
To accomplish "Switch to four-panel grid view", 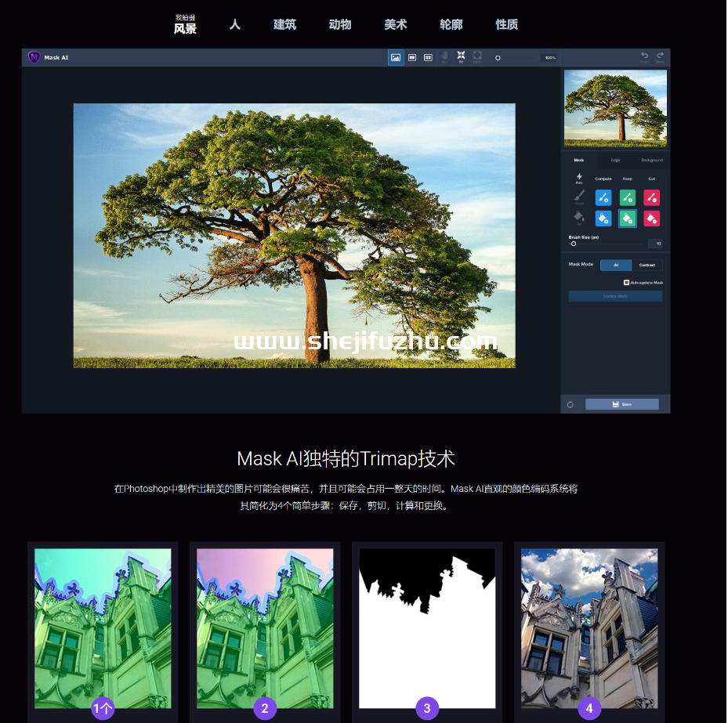I will (428, 57).
